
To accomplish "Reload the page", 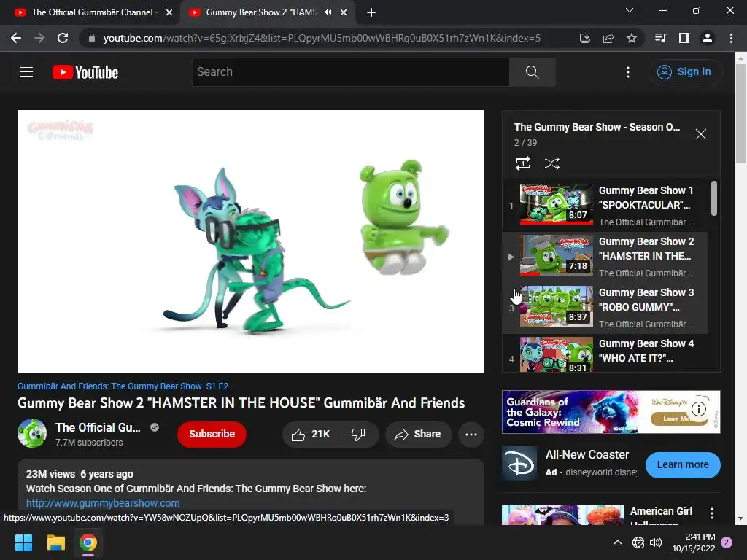I will click(63, 38).
